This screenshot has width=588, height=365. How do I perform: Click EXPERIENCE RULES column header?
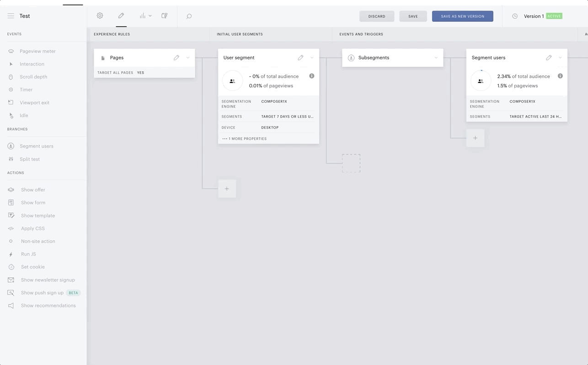pos(112,34)
